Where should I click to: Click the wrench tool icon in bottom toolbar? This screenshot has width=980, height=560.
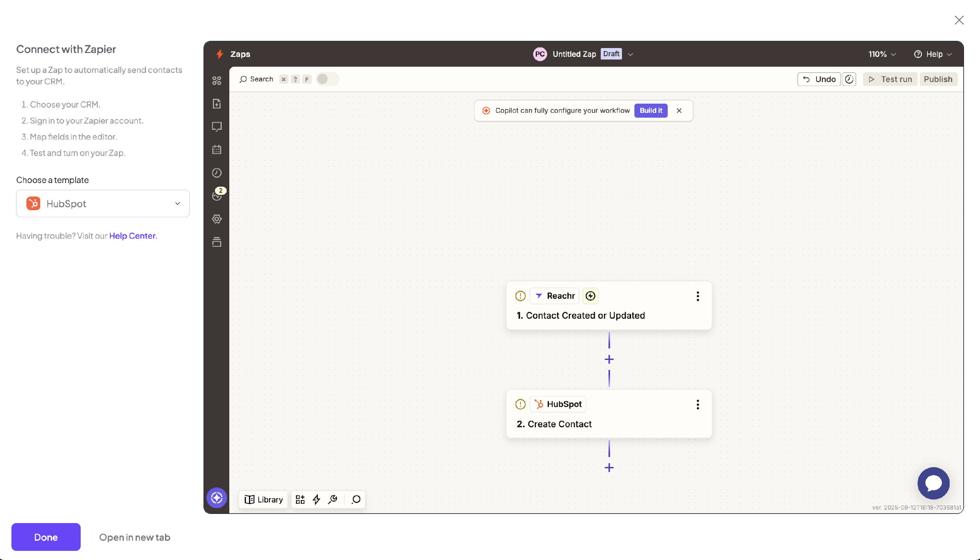click(x=333, y=499)
